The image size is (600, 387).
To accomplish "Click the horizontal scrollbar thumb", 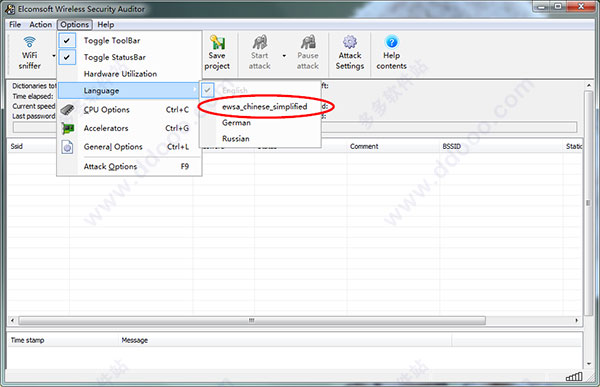I will click(x=252, y=320).
